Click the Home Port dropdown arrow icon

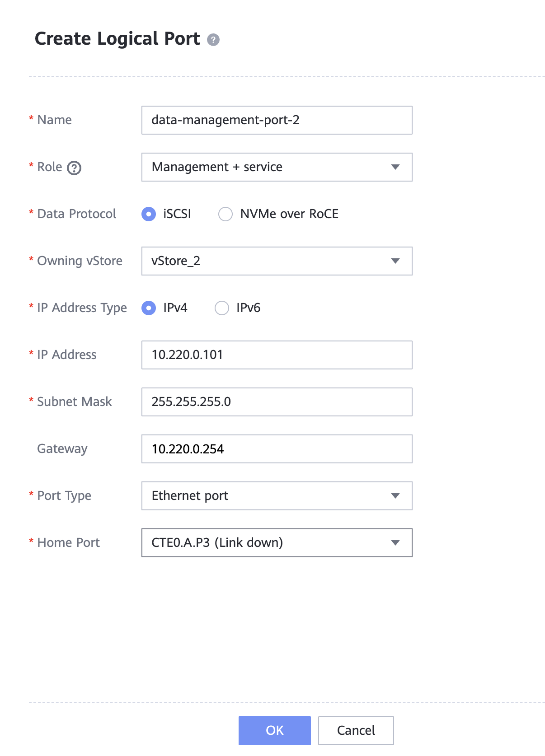pyautogui.click(x=395, y=543)
